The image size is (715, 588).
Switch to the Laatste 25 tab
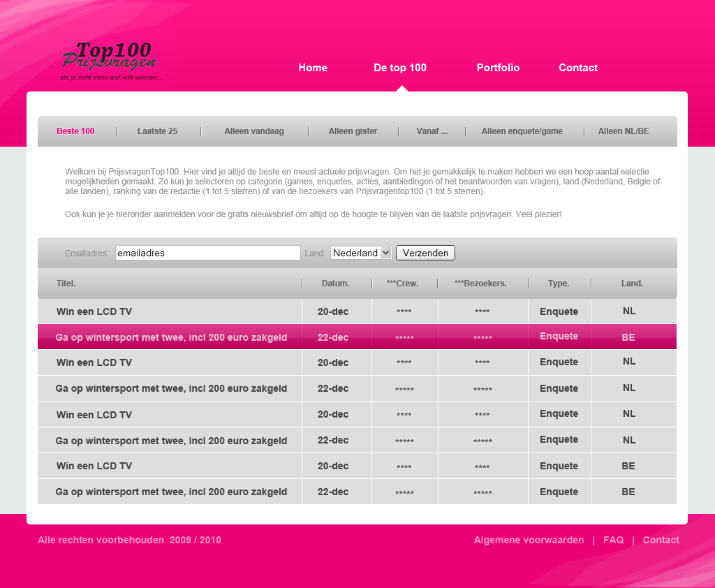tap(157, 131)
